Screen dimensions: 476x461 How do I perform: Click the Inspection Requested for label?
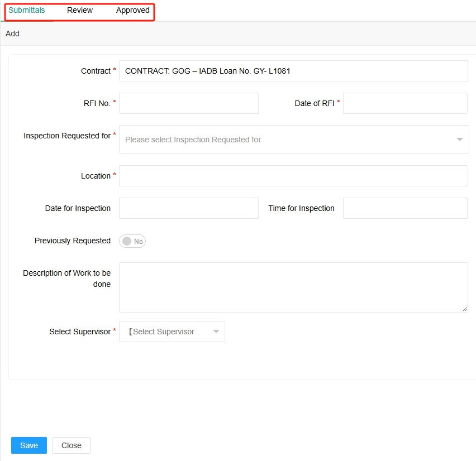[x=67, y=136]
